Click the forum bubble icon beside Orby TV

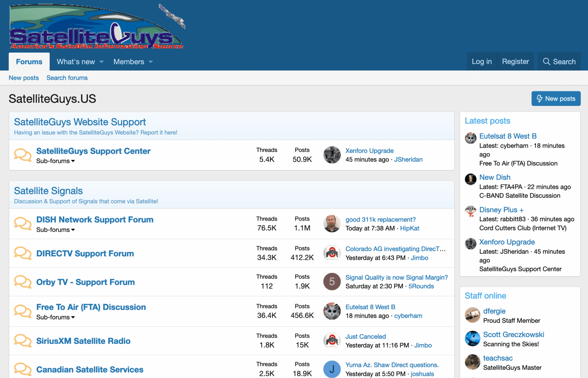pyautogui.click(x=23, y=282)
